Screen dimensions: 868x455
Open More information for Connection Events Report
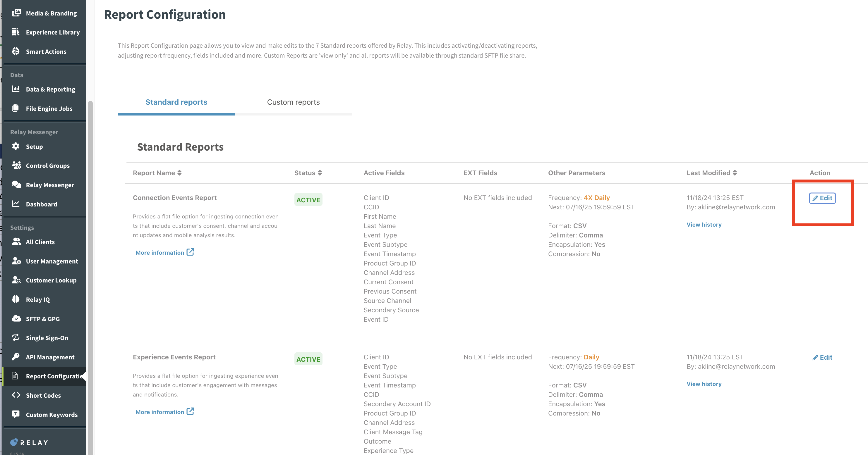(x=165, y=253)
